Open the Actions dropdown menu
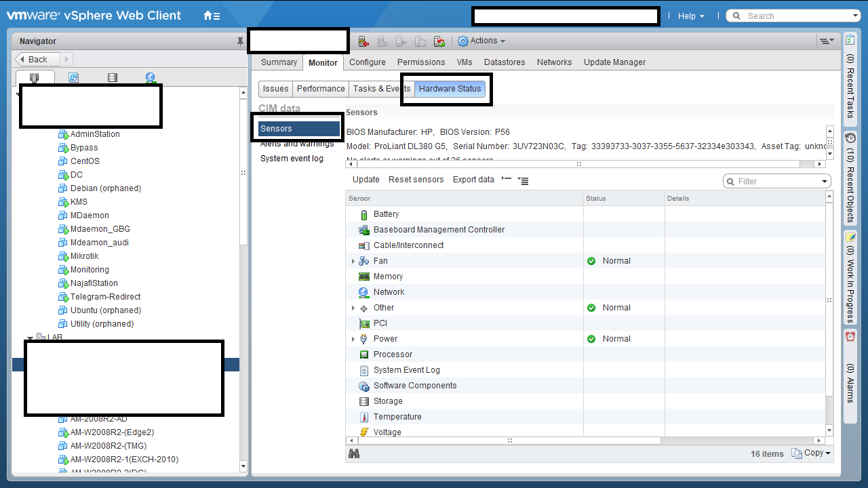Image resolution: width=868 pixels, height=488 pixels. coord(482,41)
